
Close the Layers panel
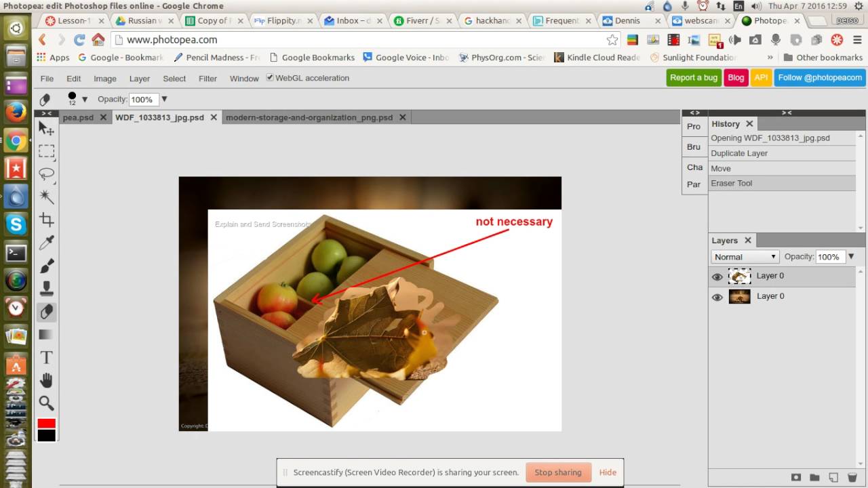tap(748, 241)
